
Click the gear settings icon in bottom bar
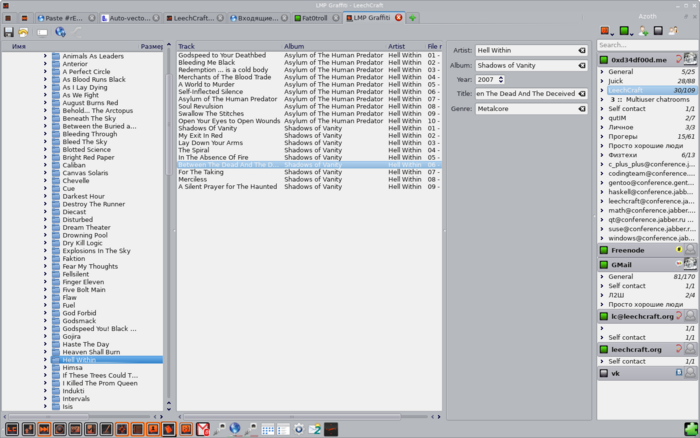pyautogui.click(x=299, y=430)
